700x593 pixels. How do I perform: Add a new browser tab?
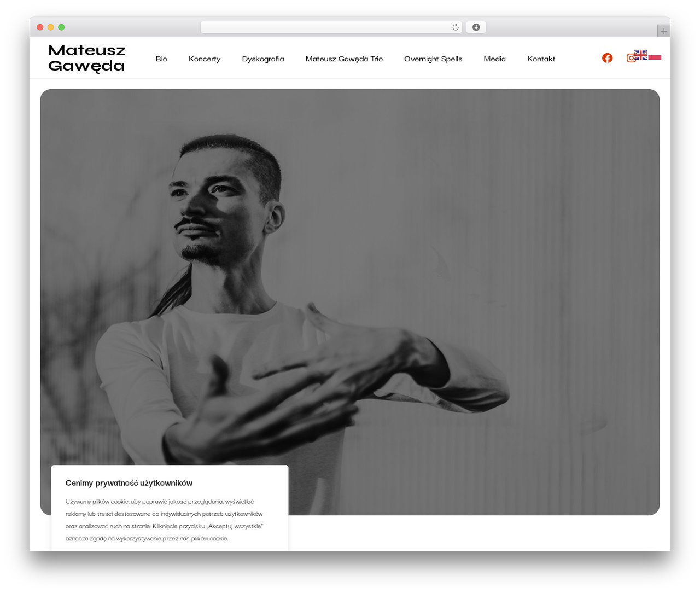(x=663, y=31)
